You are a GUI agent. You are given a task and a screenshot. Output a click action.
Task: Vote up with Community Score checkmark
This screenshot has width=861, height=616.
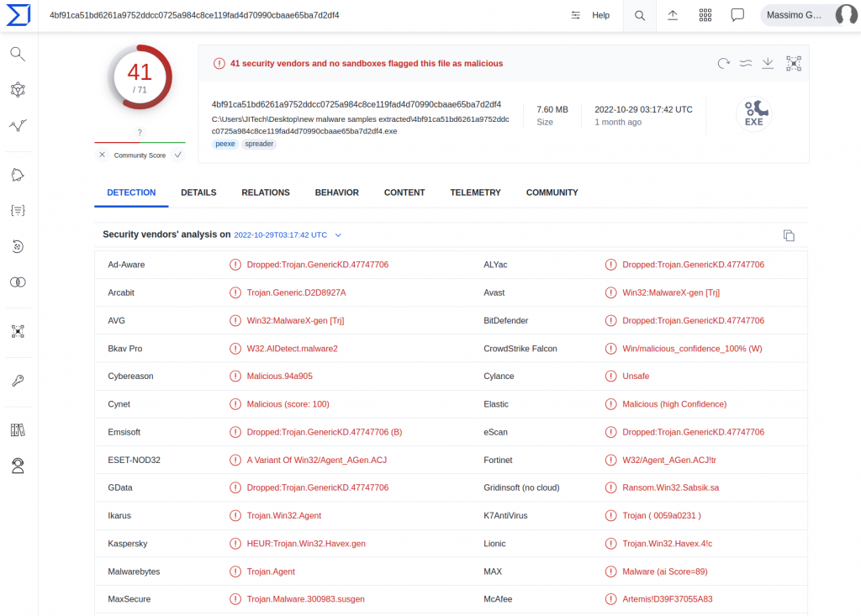coord(178,155)
